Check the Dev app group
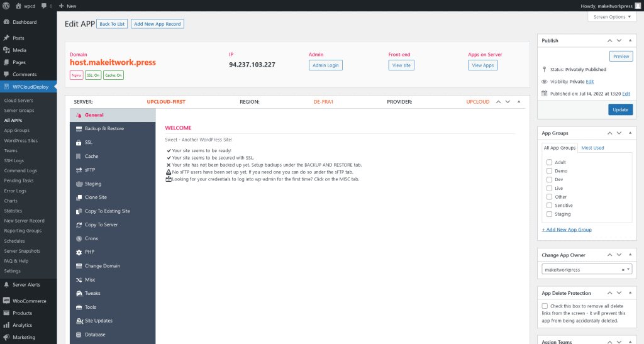 (549, 179)
